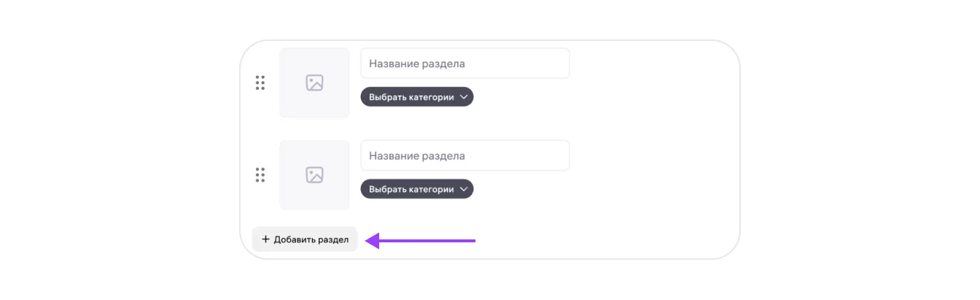Open first section's Выбрать категории dropdown
The image size is (980, 300).
(417, 97)
